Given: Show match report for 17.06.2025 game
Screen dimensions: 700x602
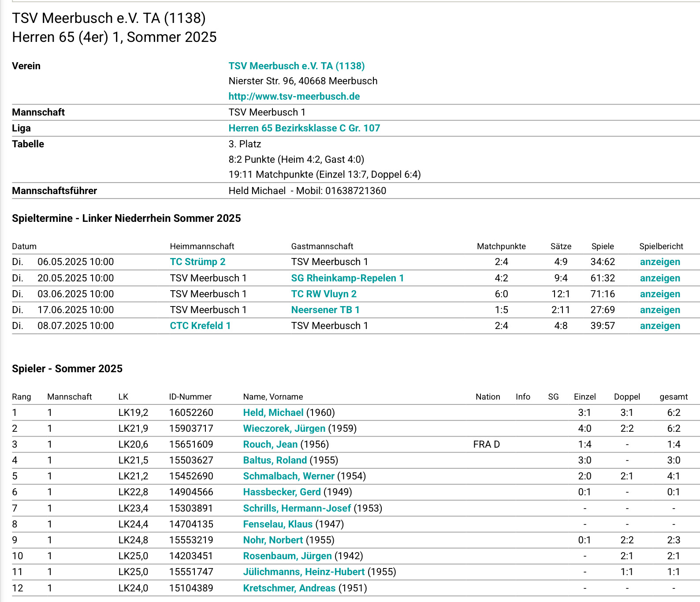Looking at the screenshot, I should (659, 310).
